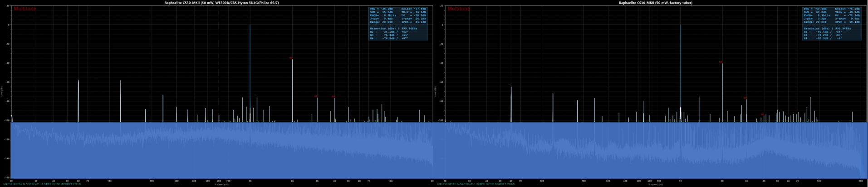The image size is (868, 187).
Task: Click SFDR = 40.4dB in right stats box
Action: (848, 22)
